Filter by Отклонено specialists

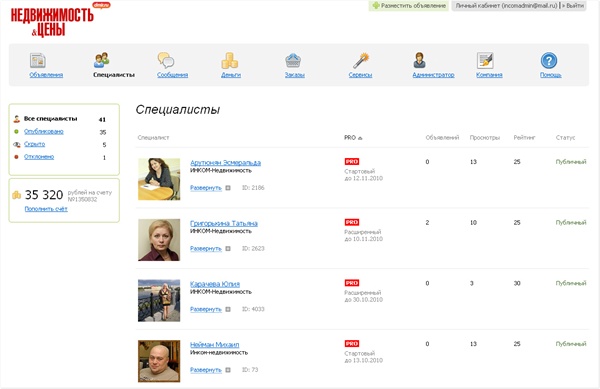click(39, 157)
